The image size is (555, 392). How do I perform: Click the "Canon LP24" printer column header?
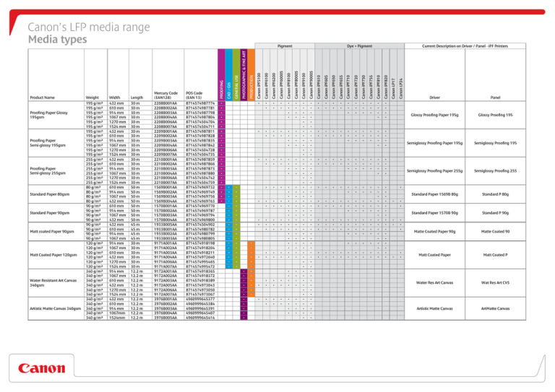coord(400,88)
